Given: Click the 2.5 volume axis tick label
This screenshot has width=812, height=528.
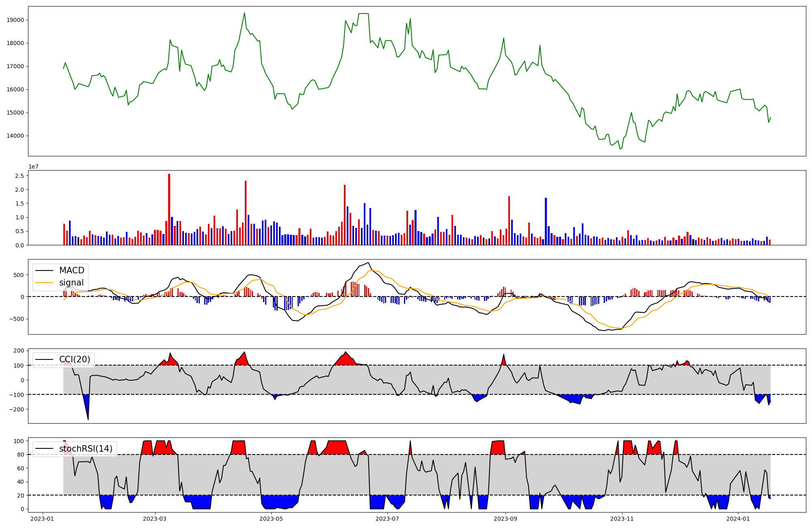Looking at the screenshot, I should tap(19, 176).
